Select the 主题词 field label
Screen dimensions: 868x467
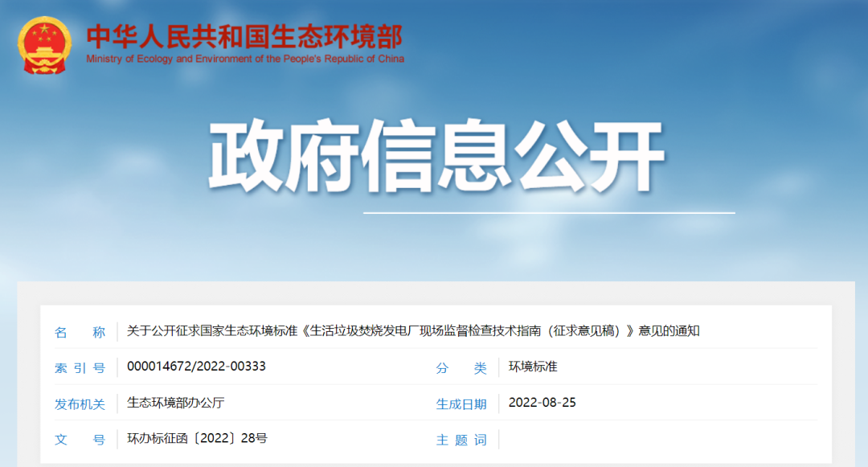tap(461, 440)
